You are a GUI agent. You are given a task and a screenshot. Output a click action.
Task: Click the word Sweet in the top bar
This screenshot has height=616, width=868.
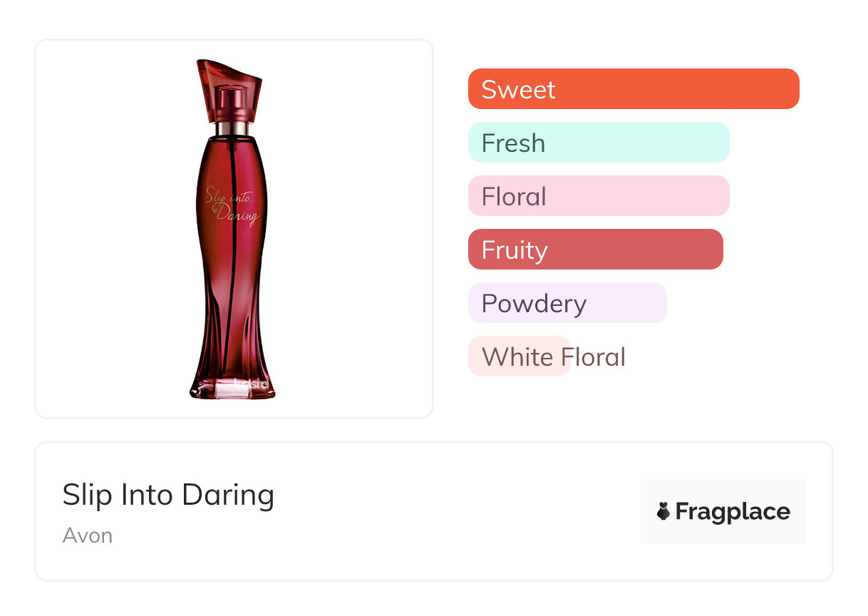pyautogui.click(x=518, y=90)
